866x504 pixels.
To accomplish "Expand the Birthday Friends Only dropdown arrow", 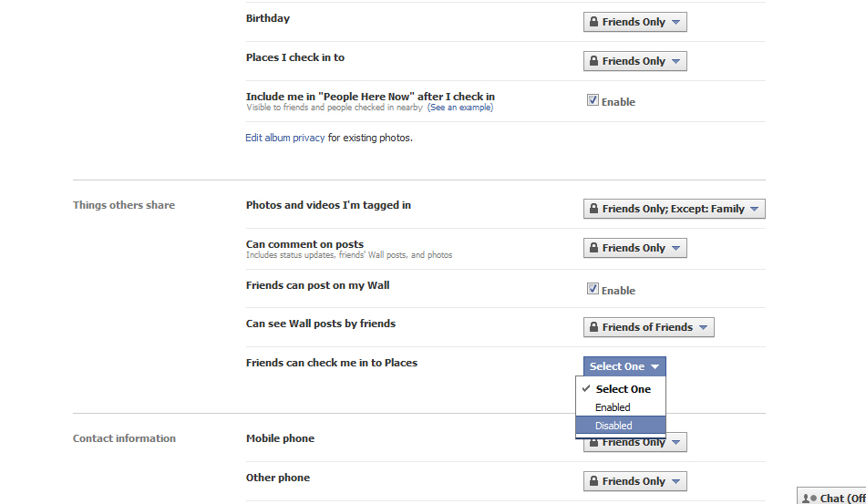I will (x=676, y=22).
